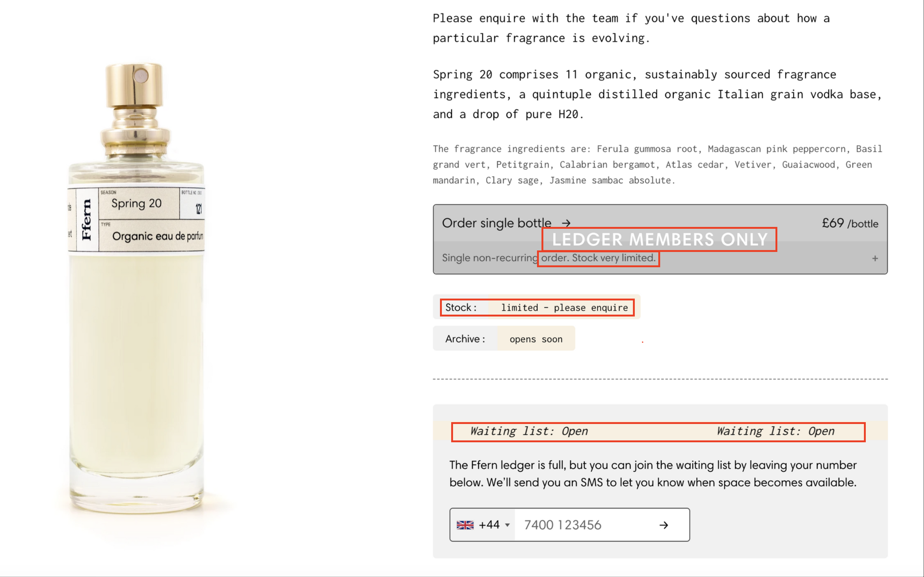
Task: Open the country code dropdown arrow
Action: coord(508,525)
